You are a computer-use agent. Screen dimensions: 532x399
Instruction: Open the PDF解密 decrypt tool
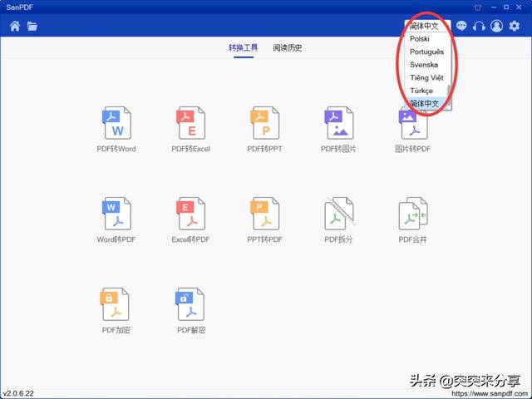click(x=190, y=310)
